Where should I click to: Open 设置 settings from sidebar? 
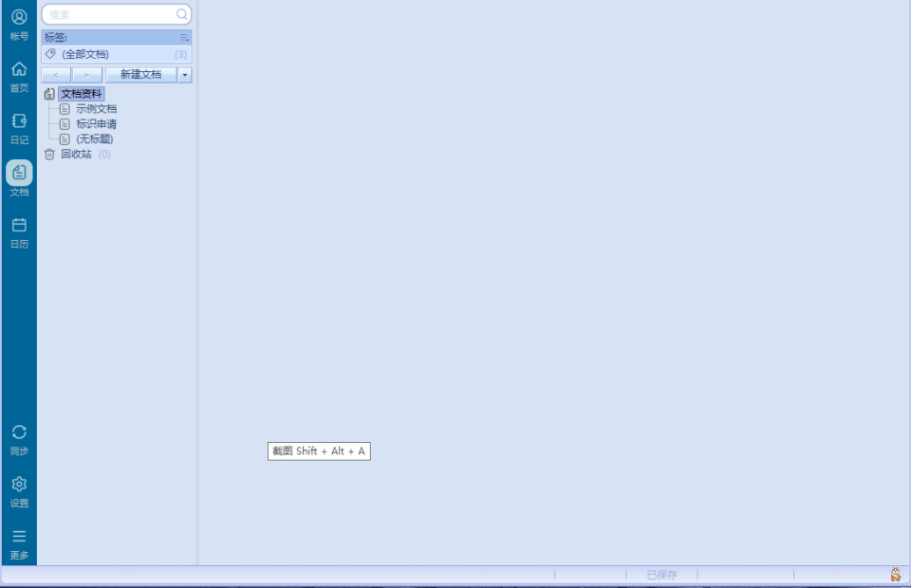click(19, 485)
